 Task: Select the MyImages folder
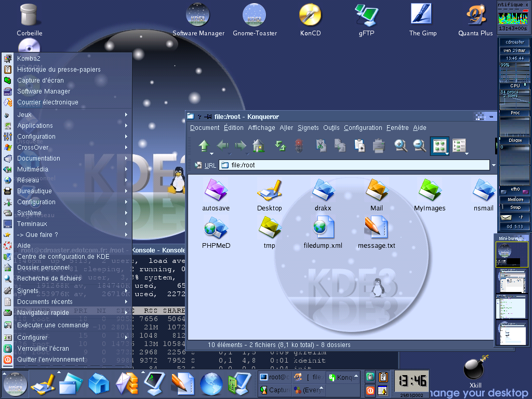point(430,195)
